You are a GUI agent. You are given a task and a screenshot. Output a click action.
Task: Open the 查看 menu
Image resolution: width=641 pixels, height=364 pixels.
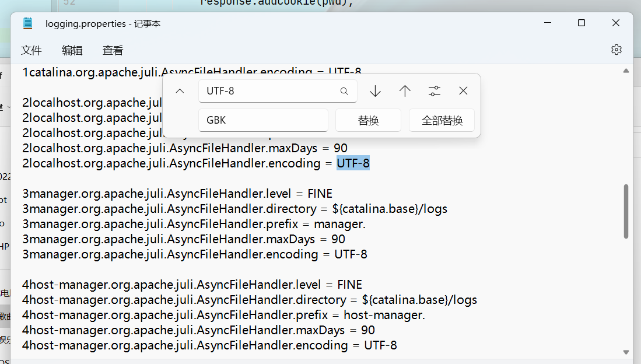coord(113,51)
